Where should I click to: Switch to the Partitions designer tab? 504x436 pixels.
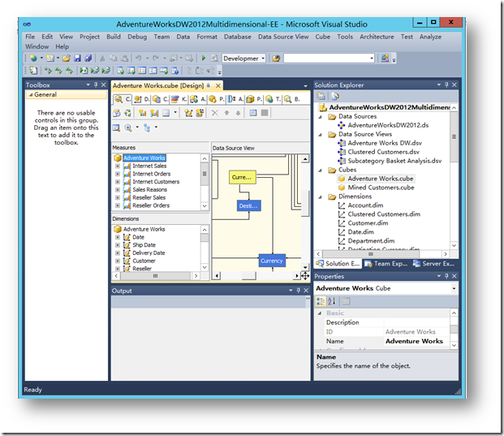217,99
